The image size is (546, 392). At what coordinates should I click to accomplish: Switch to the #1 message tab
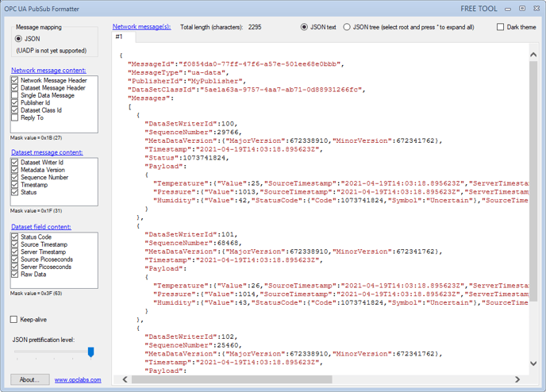tap(119, 37)
